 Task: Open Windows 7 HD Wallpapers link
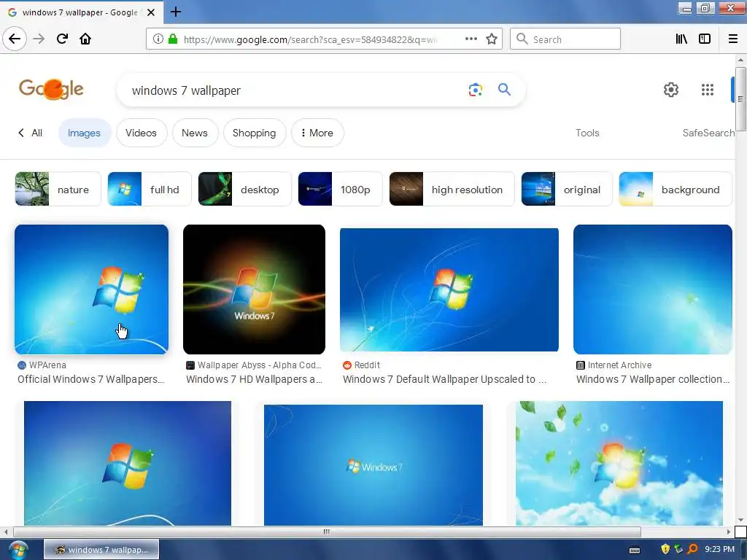pos(254,379)
